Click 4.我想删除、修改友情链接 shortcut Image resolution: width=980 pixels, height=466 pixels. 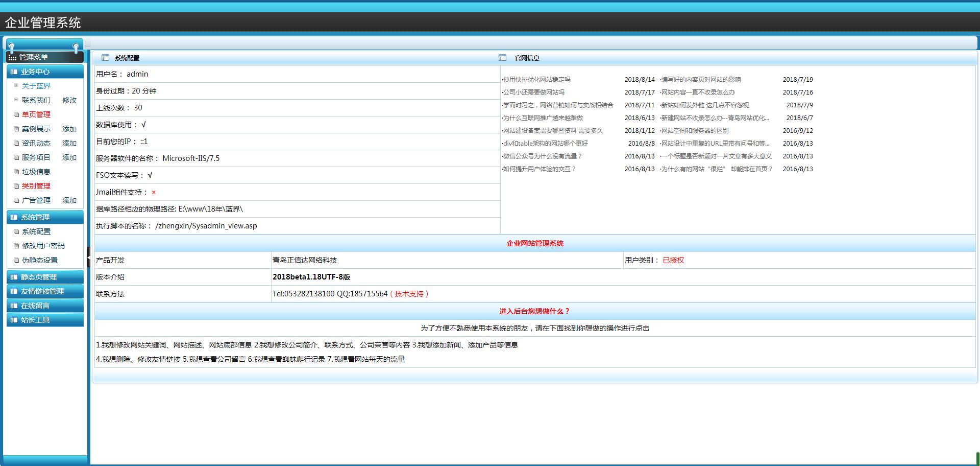[138, 359]
